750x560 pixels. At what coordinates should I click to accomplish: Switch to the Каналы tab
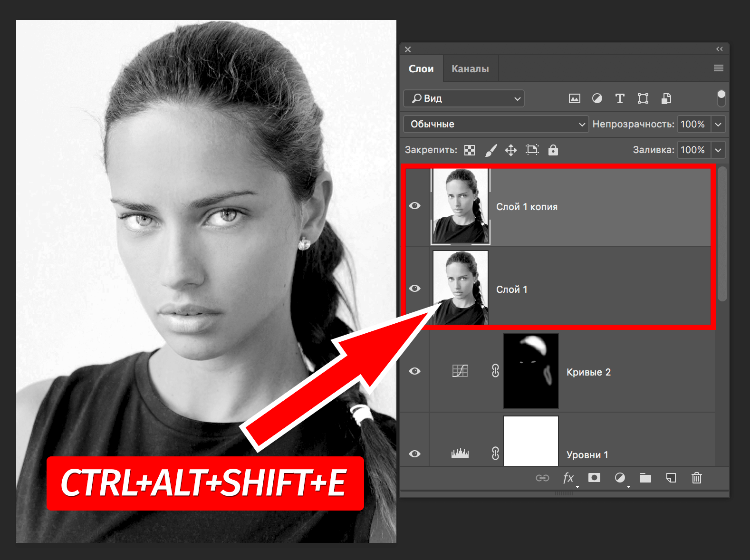point(470,69)
